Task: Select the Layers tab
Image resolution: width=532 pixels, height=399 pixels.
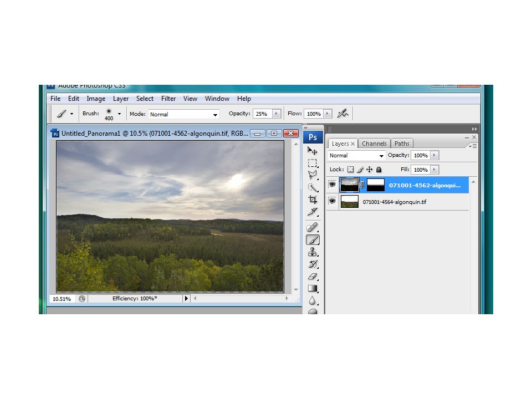Action: [x=340, y=144]
